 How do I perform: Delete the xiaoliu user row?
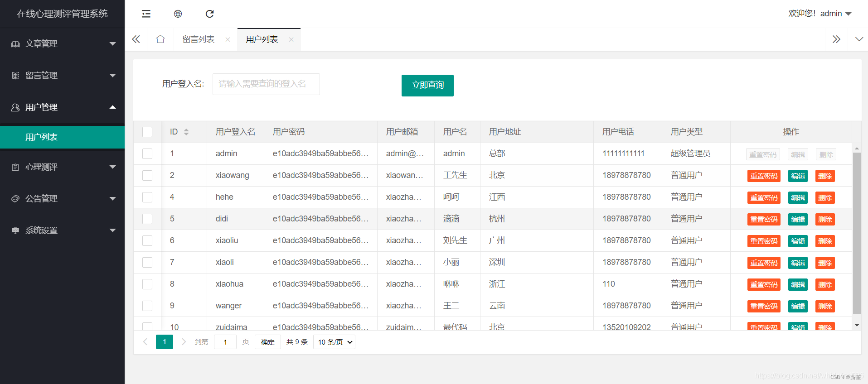click(x=825, y=241)
